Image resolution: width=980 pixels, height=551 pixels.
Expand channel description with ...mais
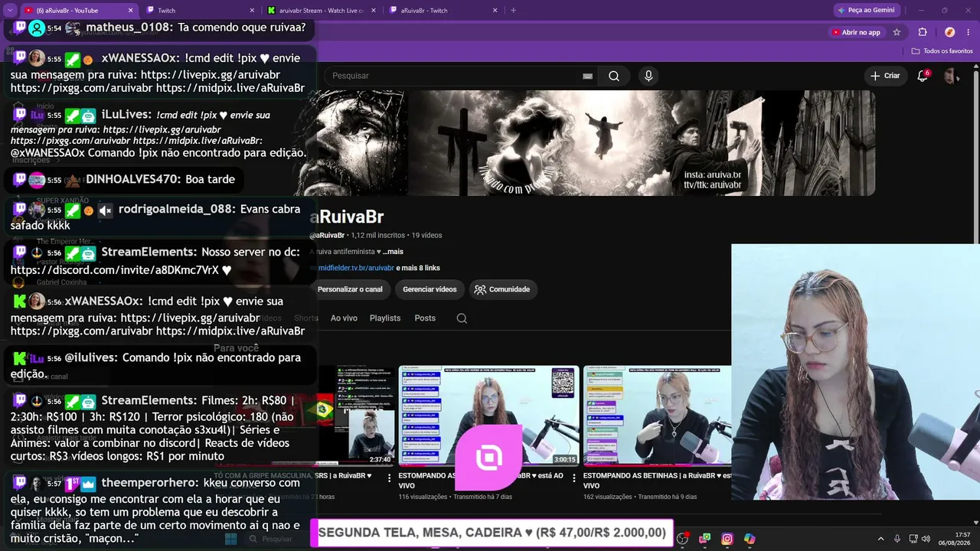[393, 252]
